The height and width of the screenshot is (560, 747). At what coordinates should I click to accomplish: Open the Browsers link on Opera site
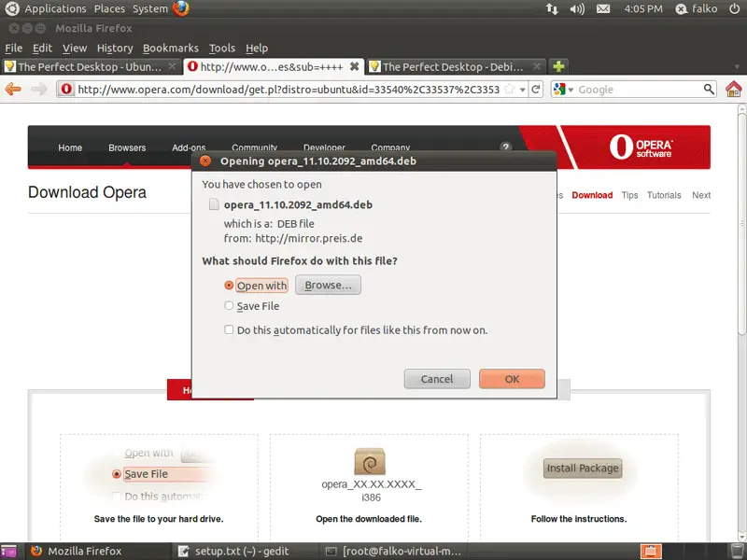(x=127, y=147)
